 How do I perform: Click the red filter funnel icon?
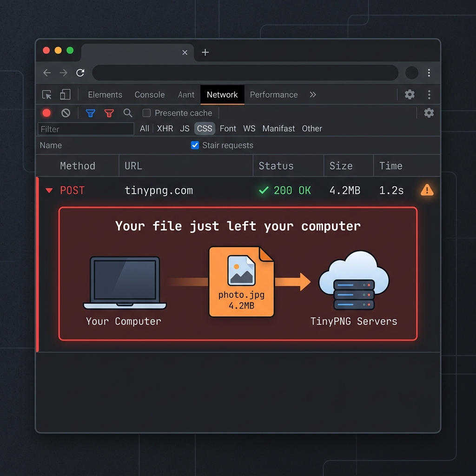coord(109,113)
